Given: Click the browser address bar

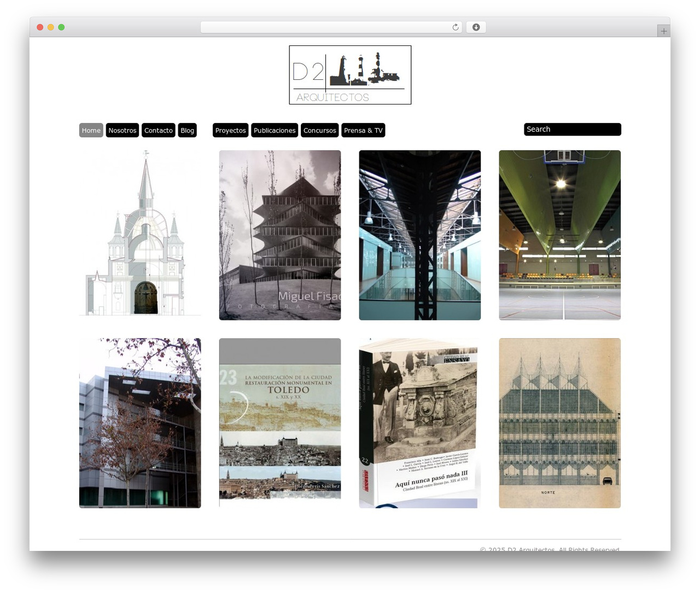Looking at the screenshot, I should (331, 27).
